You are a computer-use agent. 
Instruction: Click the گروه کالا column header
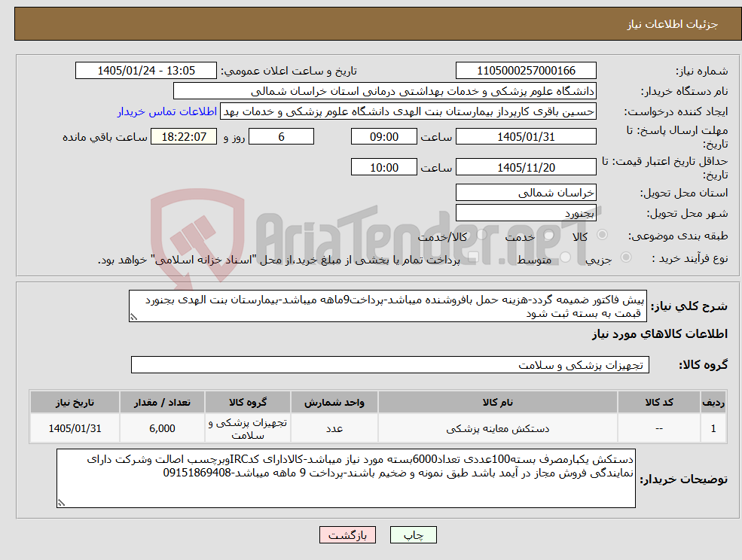(x=248, y=402)
